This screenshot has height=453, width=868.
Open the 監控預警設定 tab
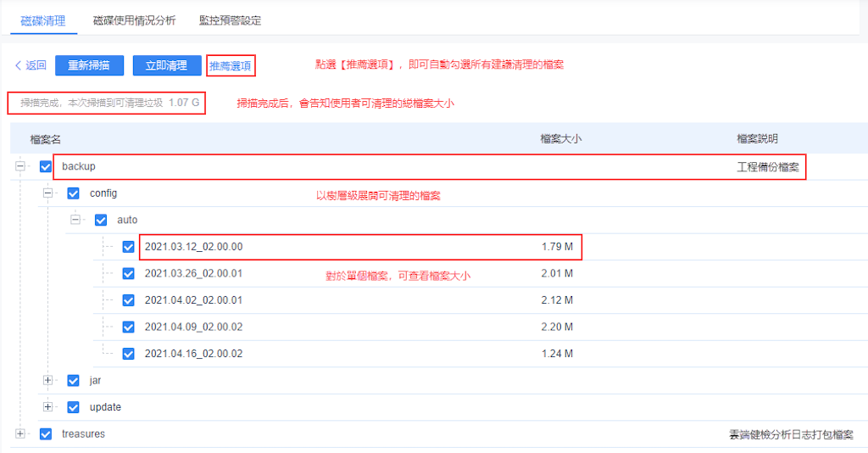tap(230, 20)
